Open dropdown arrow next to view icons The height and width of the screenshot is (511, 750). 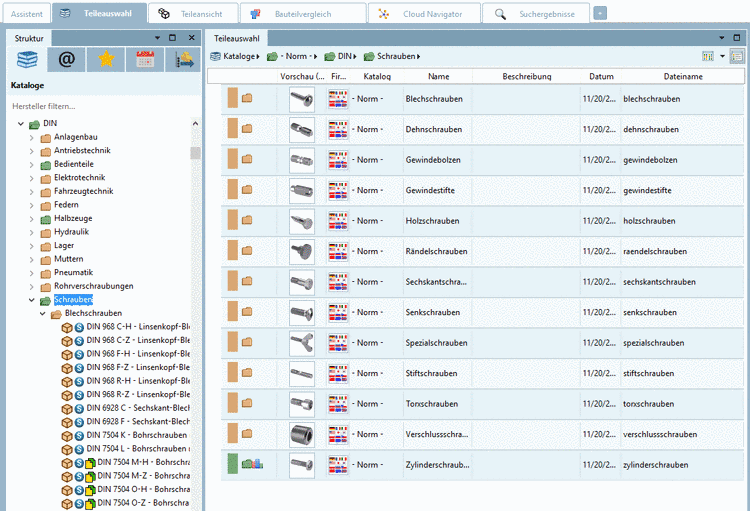722,56
